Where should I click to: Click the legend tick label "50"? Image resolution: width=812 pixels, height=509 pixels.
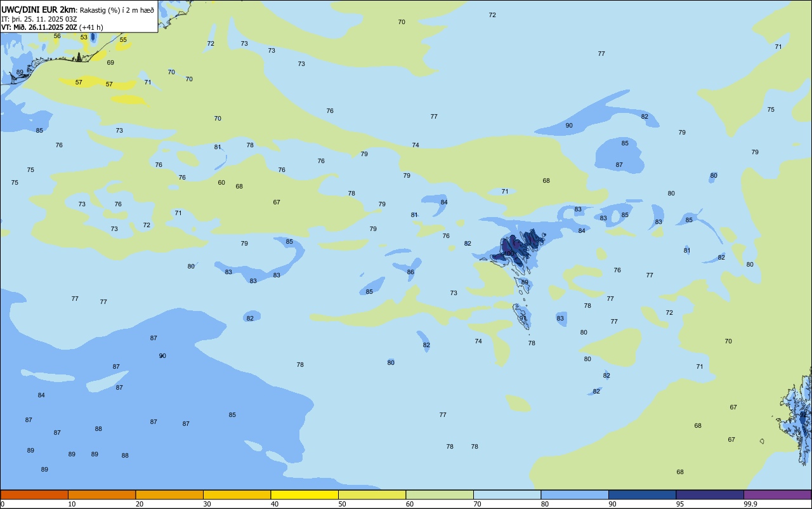click(x=343, y=504)
